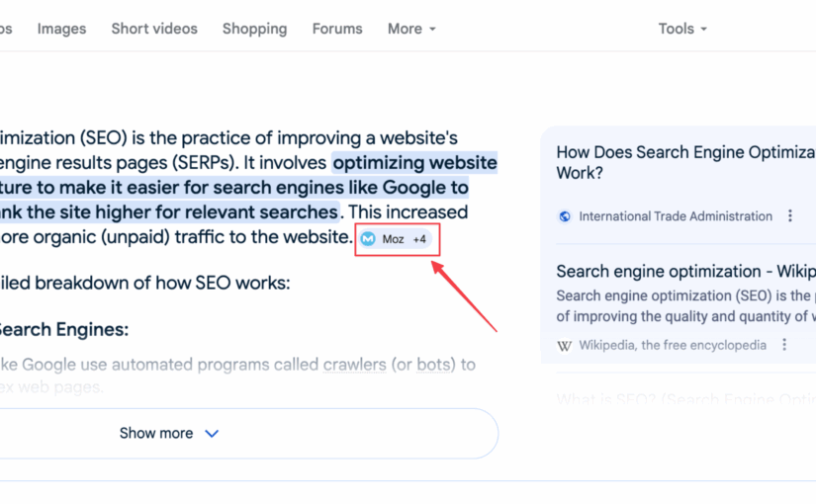
Task: Click the Moz +4 source chip
Action: 395,239
